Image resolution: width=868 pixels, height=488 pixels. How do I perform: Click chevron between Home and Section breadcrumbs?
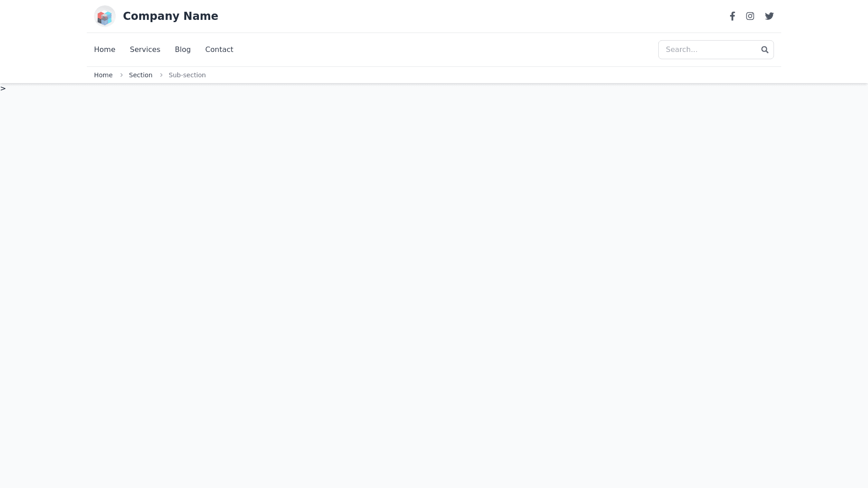point(121,75)
